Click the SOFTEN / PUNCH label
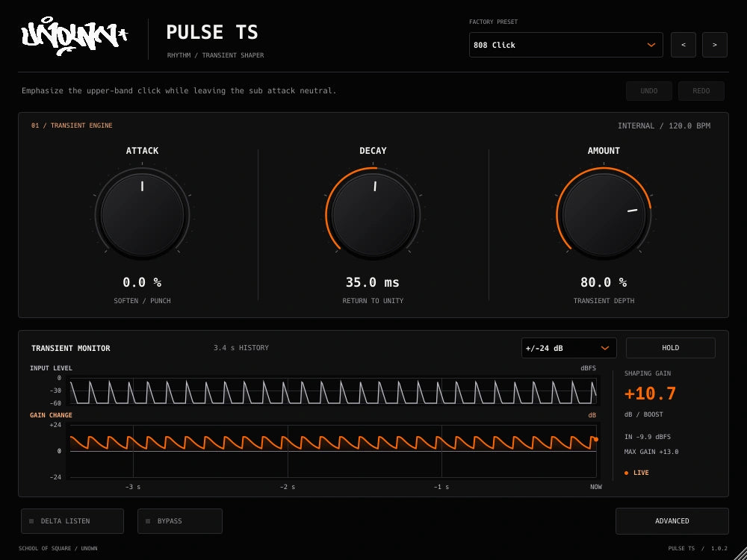 [142, 301]
